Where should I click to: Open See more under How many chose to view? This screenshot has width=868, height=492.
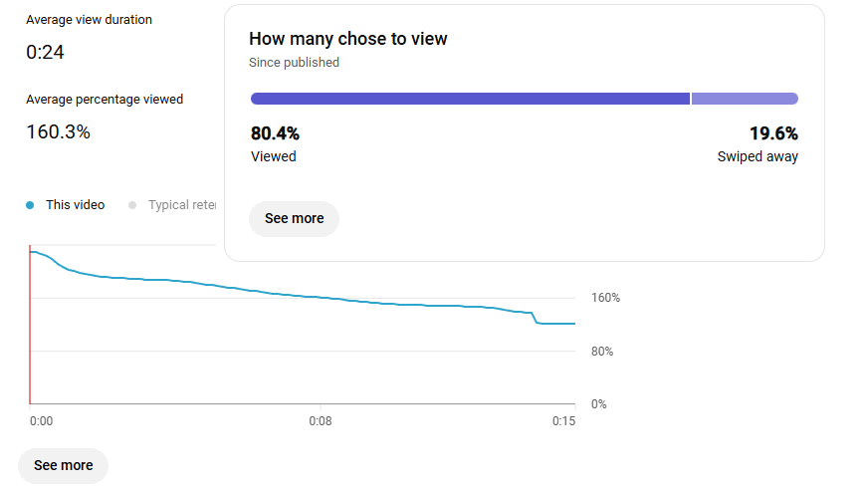pos(294,219)
